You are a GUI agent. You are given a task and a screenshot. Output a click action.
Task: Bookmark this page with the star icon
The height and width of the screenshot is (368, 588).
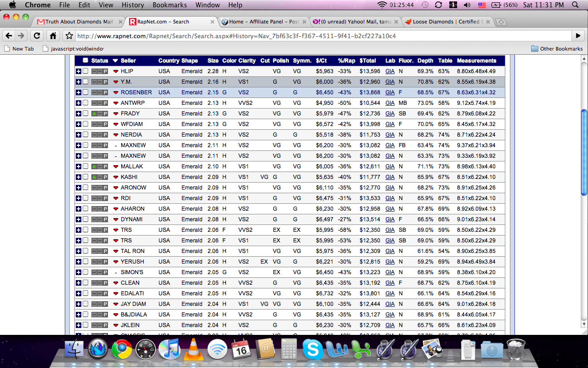(69, 35)
